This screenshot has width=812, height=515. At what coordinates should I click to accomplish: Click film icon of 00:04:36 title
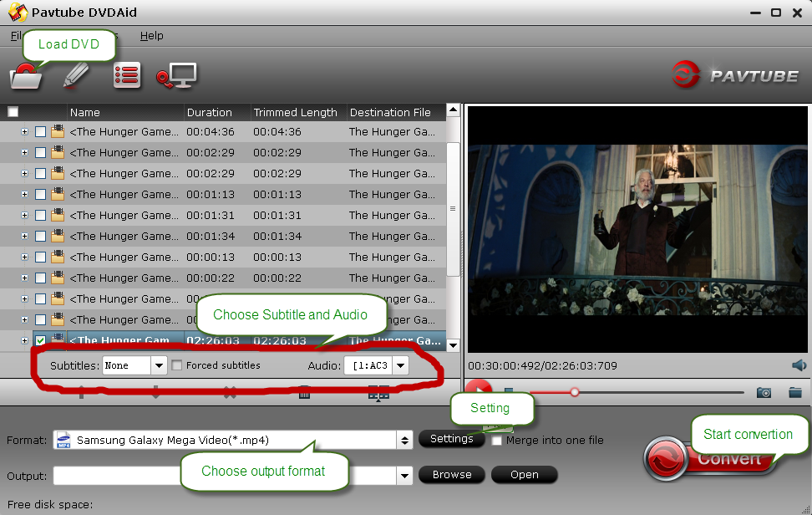point(58,131)
